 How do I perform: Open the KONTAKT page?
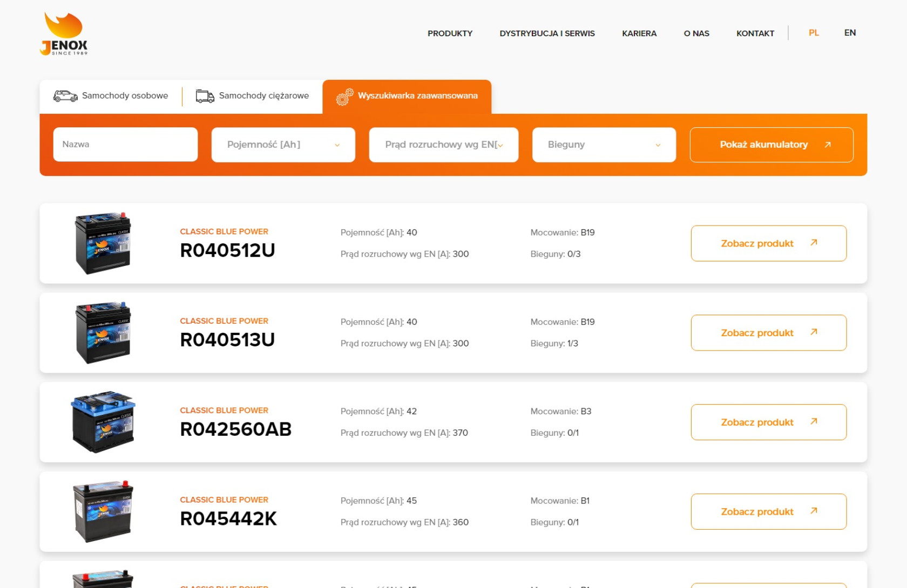coord(755,33)
